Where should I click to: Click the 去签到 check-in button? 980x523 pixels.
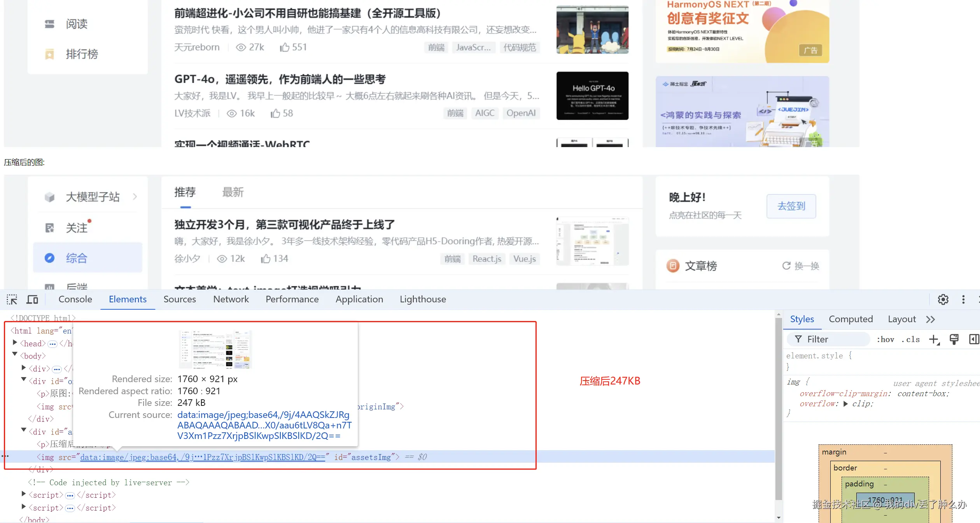791,206
